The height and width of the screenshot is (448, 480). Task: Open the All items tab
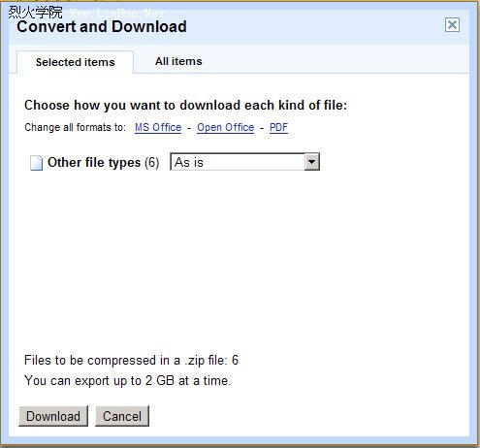pos(178,61)
